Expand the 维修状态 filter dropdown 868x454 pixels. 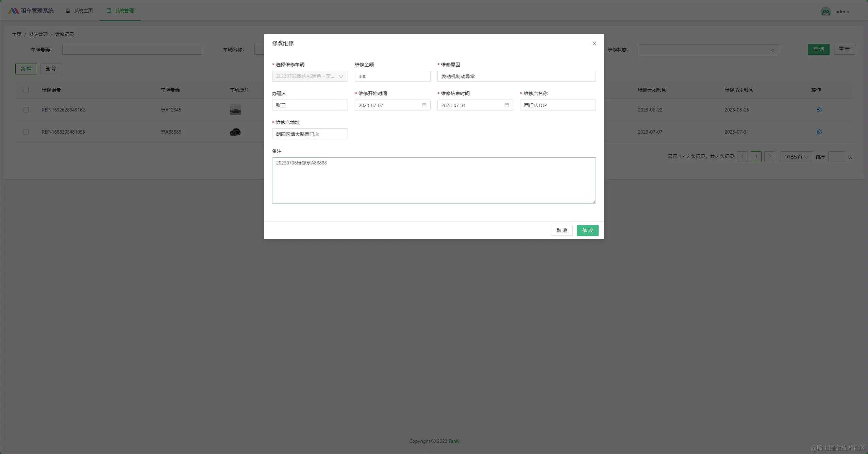[708, 50]
